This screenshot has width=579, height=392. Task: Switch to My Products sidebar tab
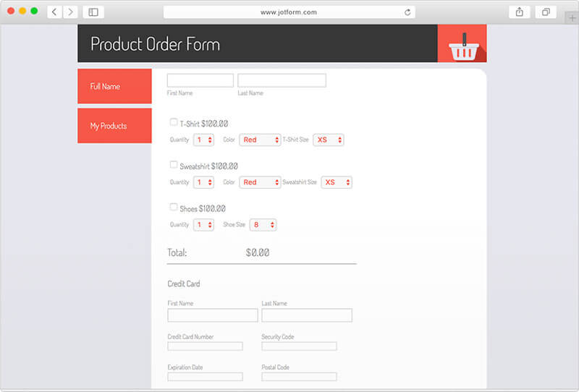tap(114, 126)
